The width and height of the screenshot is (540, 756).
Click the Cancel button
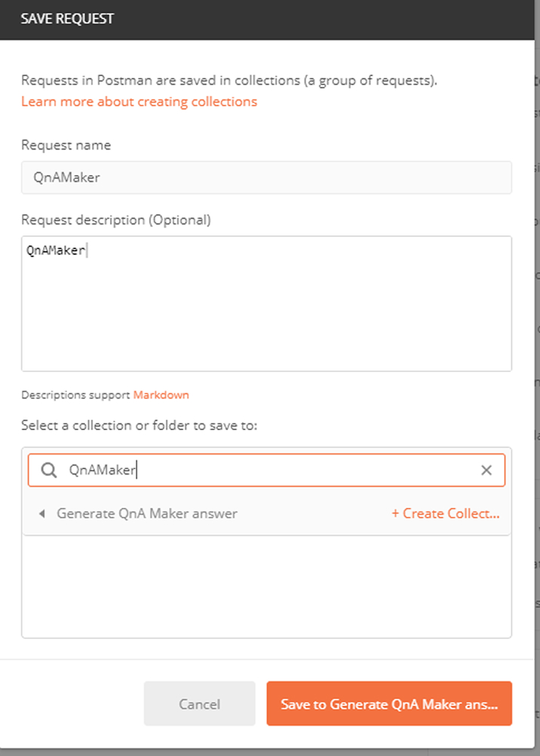199,704
